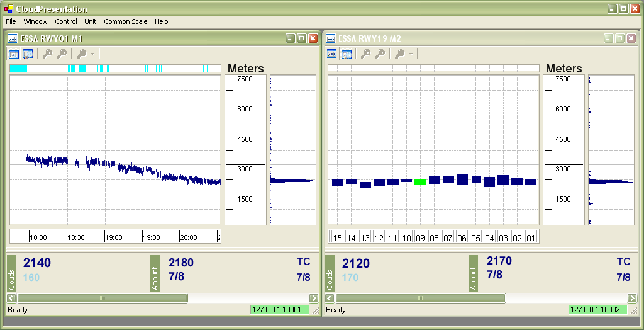Click hour label 01 in RWY19 M2
Screen dimensions: 644x330
click(x=531, y=238)
